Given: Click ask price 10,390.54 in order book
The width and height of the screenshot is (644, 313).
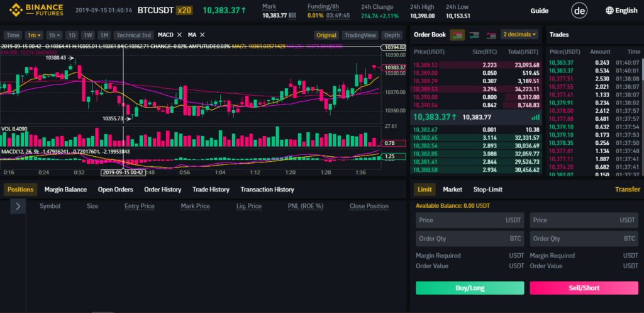Looking at the screenshot, I should (x=426, y=105).
